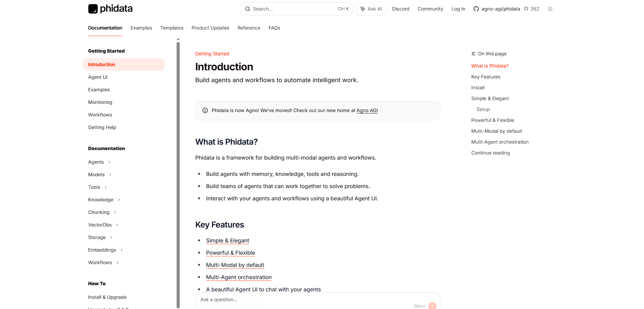Jump to Multi-Agent orchestration in page outline
Screen dimensions: 644x309
[x=500, y=142]
